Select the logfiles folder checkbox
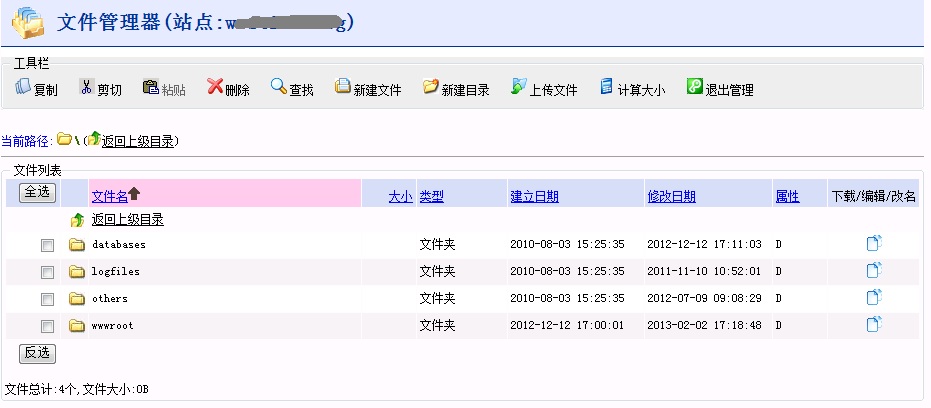This screenshot has width=931, height=408. tap(47, 272)
